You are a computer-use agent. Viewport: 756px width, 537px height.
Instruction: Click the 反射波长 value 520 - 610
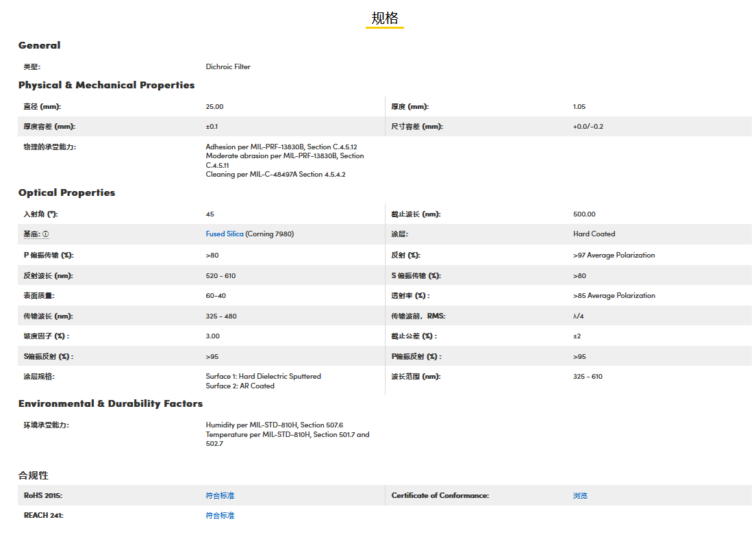[x=220, y=276]
